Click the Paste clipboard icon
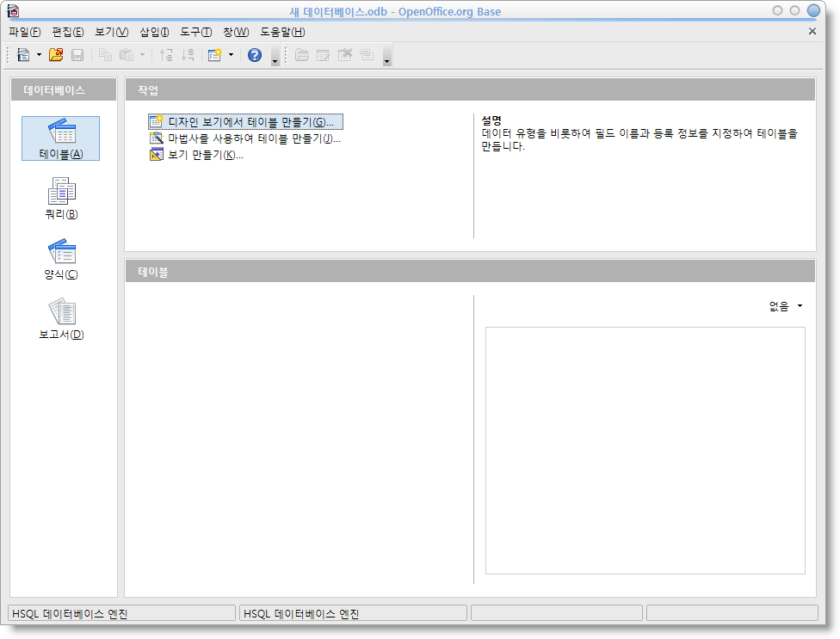 127,54
